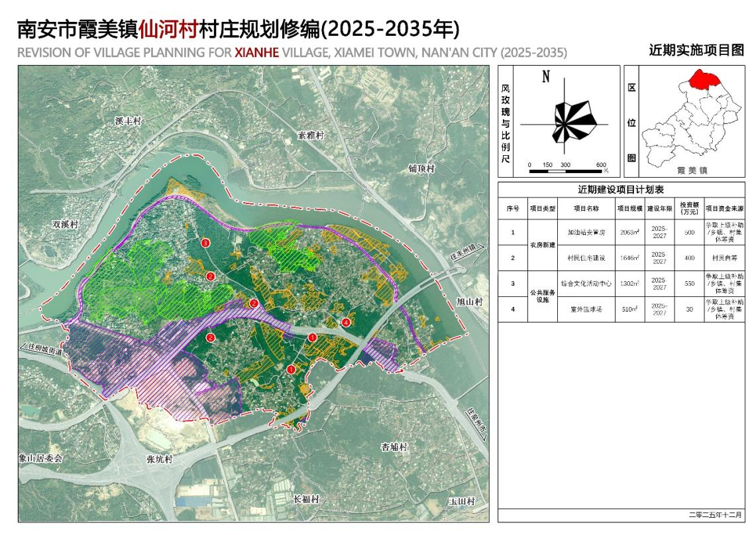The height and width of the screenshot is (535, 756).
Task: Click the 近期实施项目图 heading at top right
Action: [x=696, y=50]
